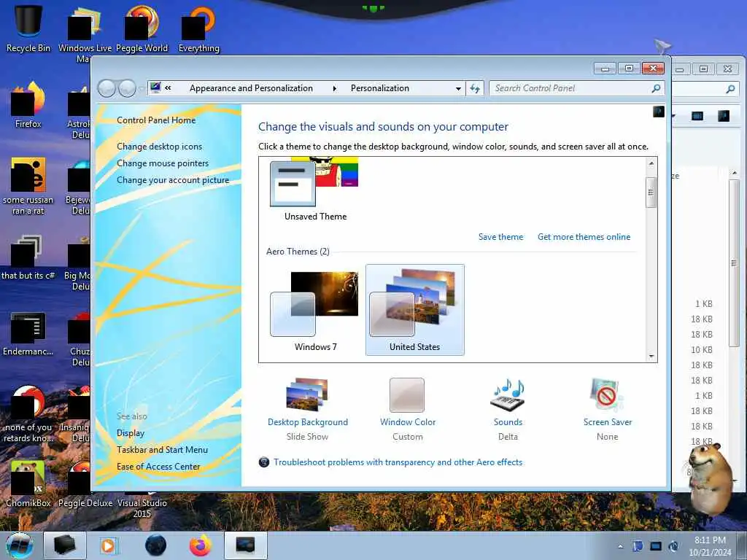
Task: Click Appearance and Personalization breadcrumb
Action: 251,88
